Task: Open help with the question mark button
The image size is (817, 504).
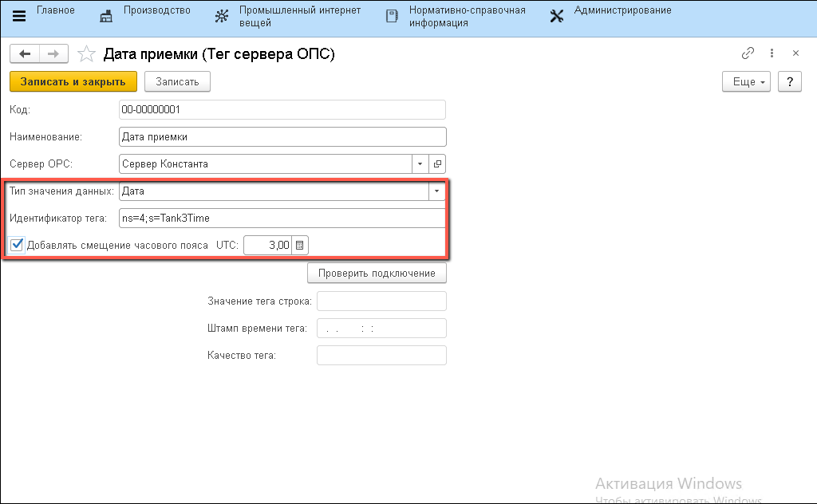Action: click(789, 81)
